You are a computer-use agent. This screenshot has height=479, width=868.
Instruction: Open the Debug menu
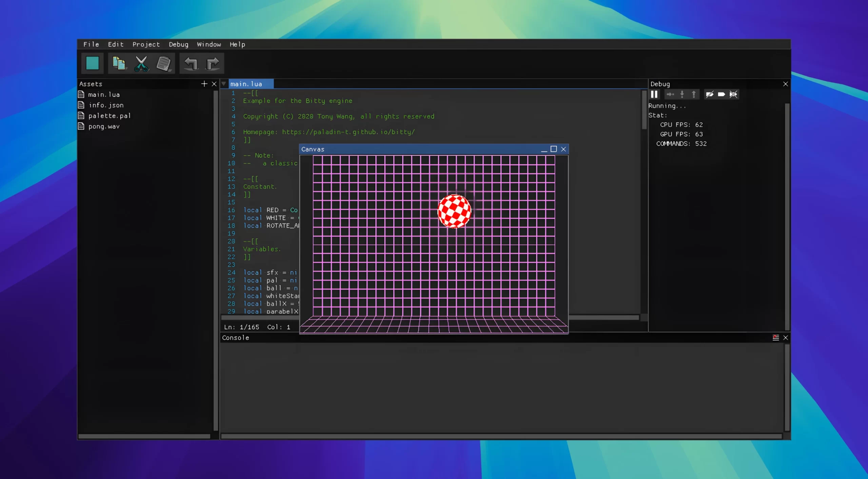coord(178,44)
